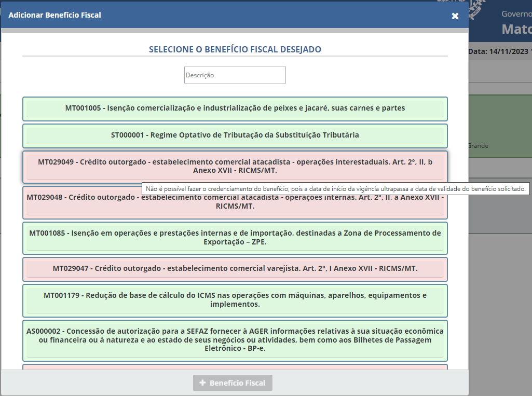Choose MT029047 Crédito outorgado comercial varejista
Image resolution: width=532 pixels, height=396 pixels.
point(235,269)
